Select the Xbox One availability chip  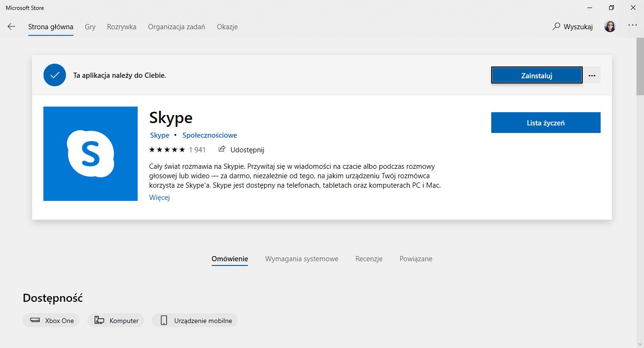click(51, 321)
